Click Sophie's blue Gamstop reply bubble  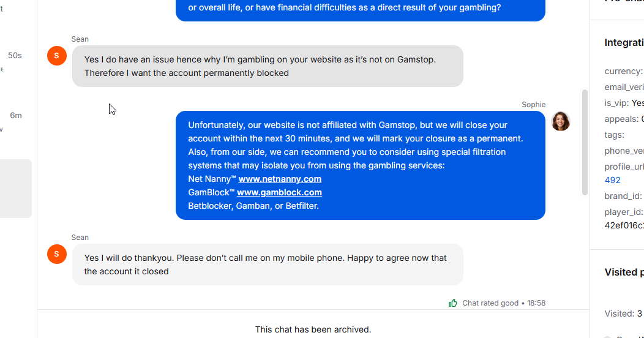coord(360,165)
